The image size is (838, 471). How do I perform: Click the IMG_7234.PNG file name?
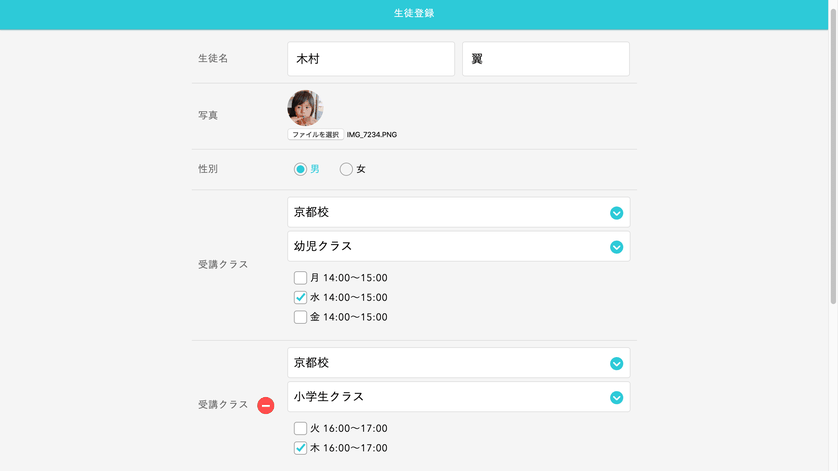tap(372, 135)
